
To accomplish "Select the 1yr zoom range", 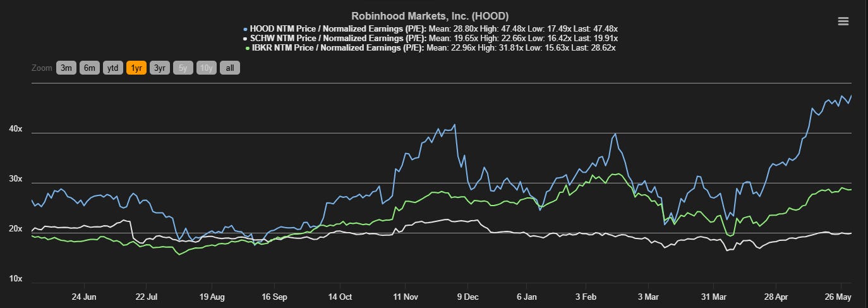I will [x=136, y=68].
